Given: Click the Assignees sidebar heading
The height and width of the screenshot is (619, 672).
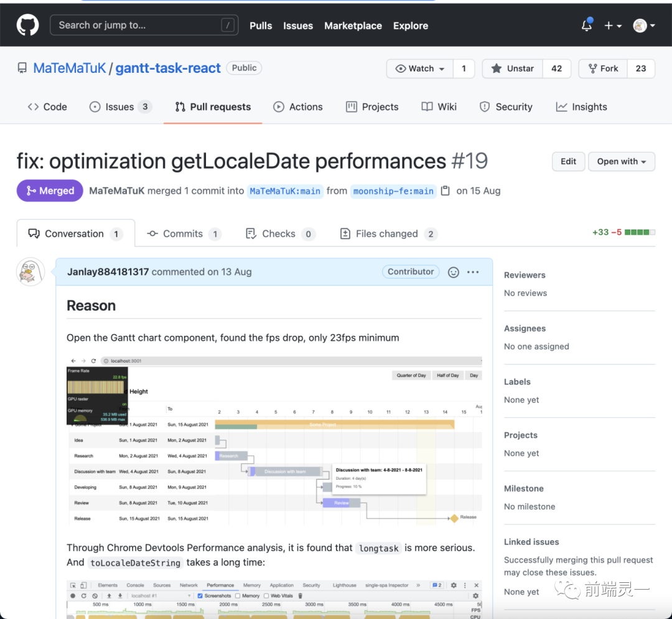Looking at the screenshot, I should 525,328.
